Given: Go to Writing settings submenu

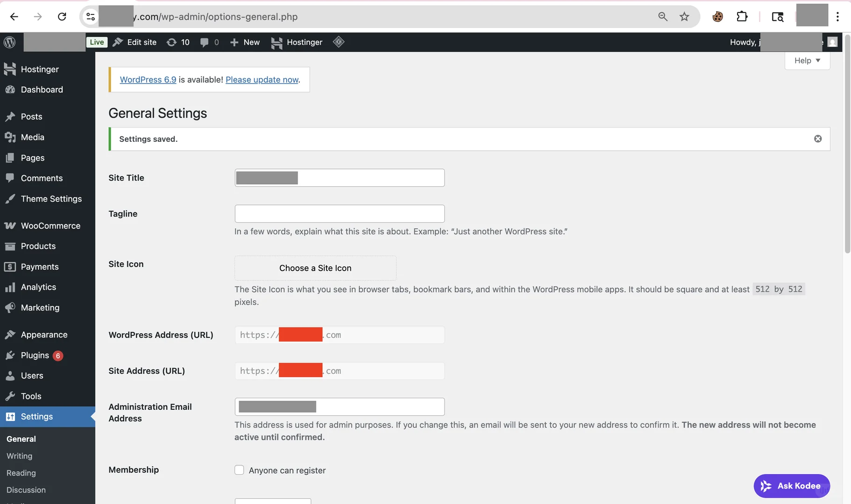Looking at the screenshot, I should point(20,456).
